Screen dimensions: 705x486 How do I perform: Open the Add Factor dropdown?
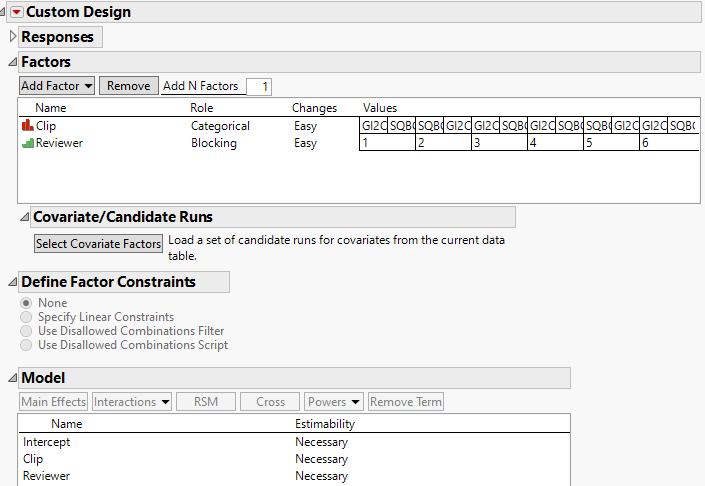pyautogui.click(x=57, y=86)
